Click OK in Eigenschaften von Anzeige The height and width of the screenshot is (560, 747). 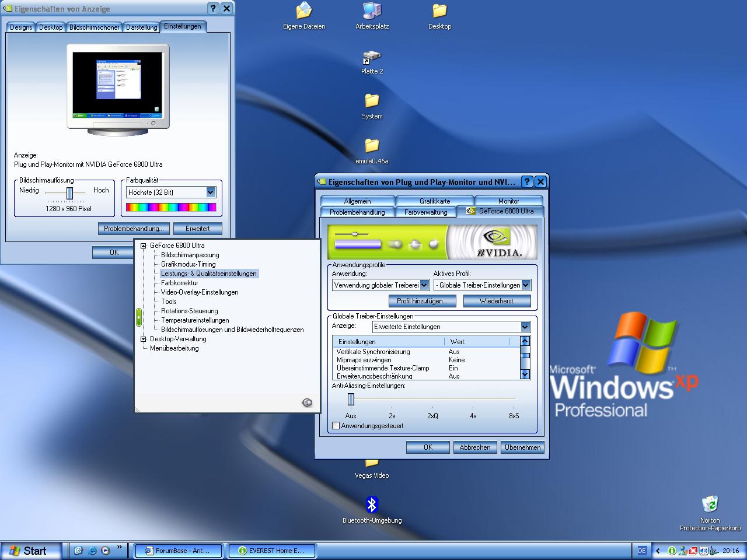click(114, 253)
